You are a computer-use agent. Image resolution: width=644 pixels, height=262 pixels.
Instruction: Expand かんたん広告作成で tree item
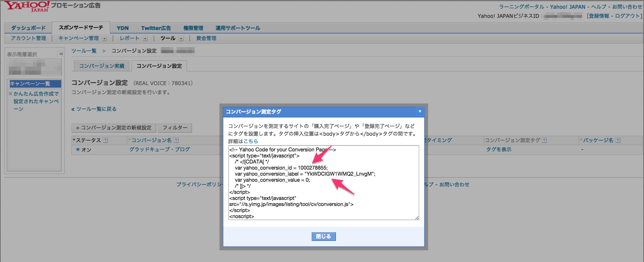tap(11, 94)
